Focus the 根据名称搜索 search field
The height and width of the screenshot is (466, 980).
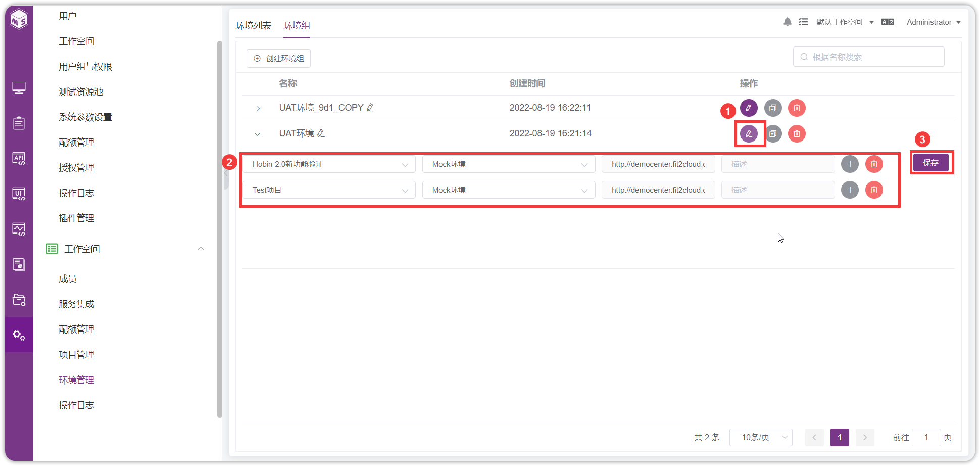click(x=868, y=57)
